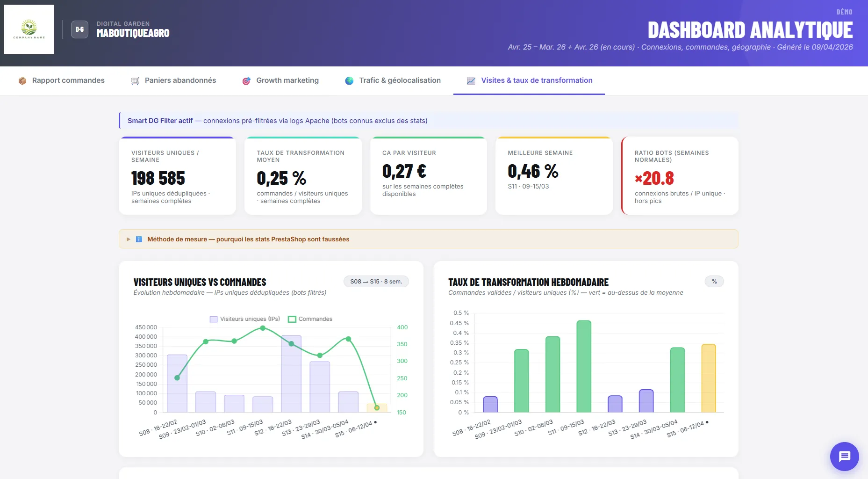Select the Meilleure semaine card

point(554,176)
